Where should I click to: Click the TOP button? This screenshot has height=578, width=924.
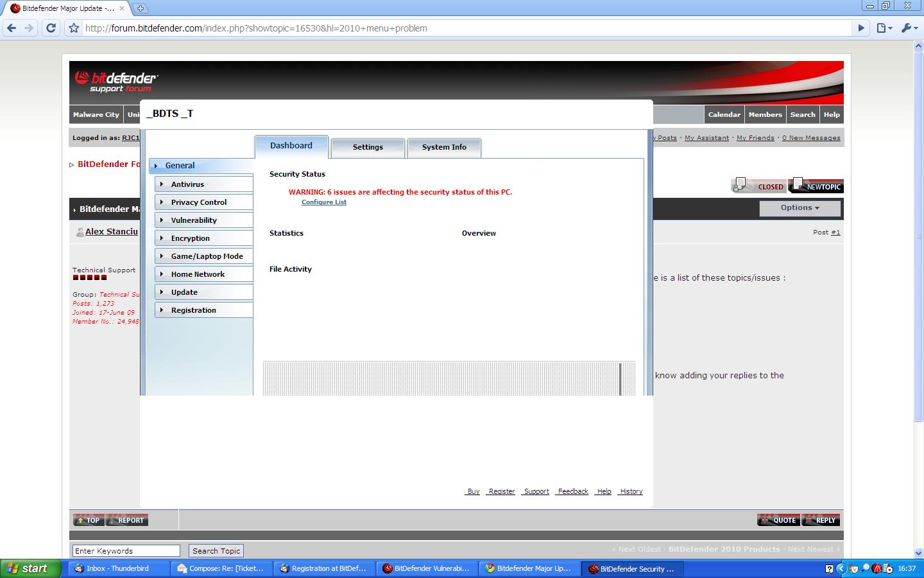point(89,520)
